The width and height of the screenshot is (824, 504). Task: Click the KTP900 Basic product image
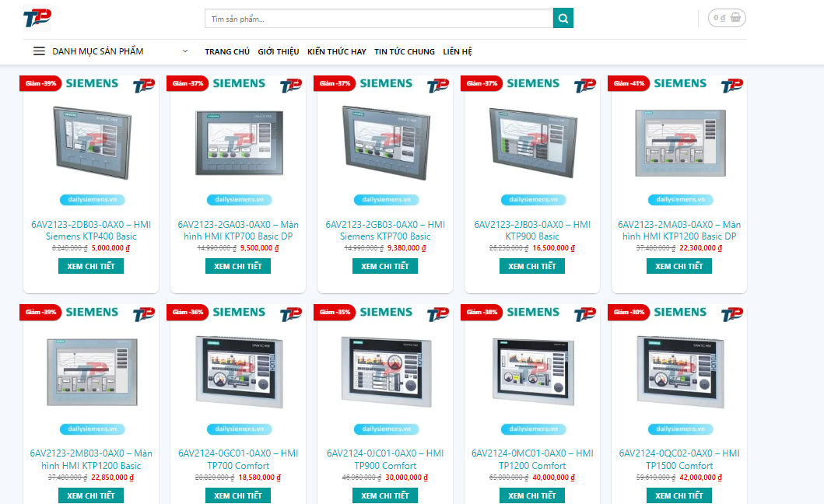[x=534, y=142]
